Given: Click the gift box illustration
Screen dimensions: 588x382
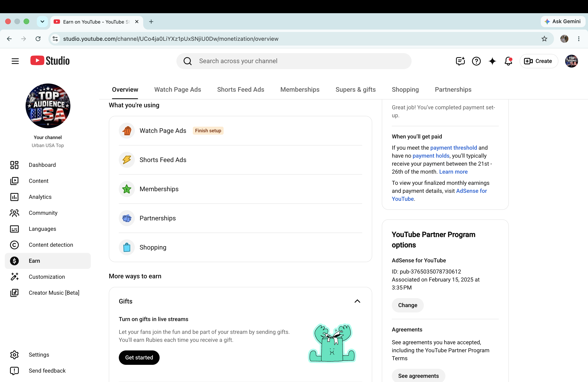Looking at the screenshot, I should point(332,343).
